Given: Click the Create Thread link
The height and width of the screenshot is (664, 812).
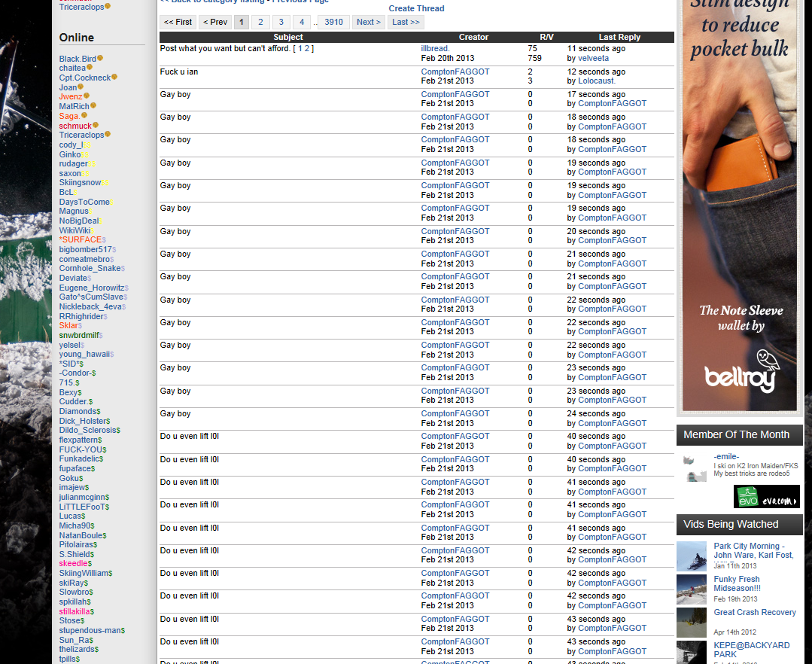Looking at the screenshot, I should pyautogui.click(x=416, y=8).
